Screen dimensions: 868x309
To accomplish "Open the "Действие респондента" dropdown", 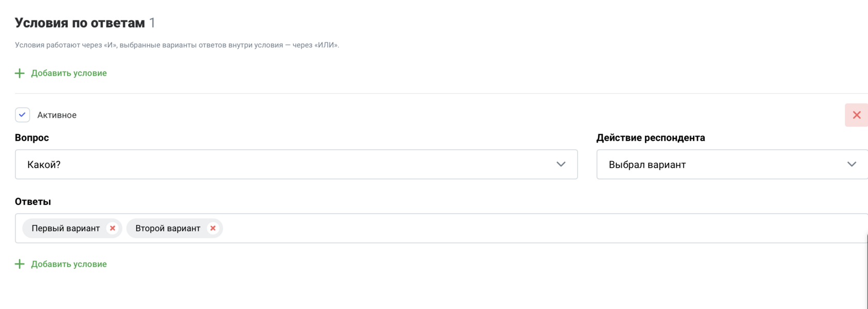I will 723,165.
